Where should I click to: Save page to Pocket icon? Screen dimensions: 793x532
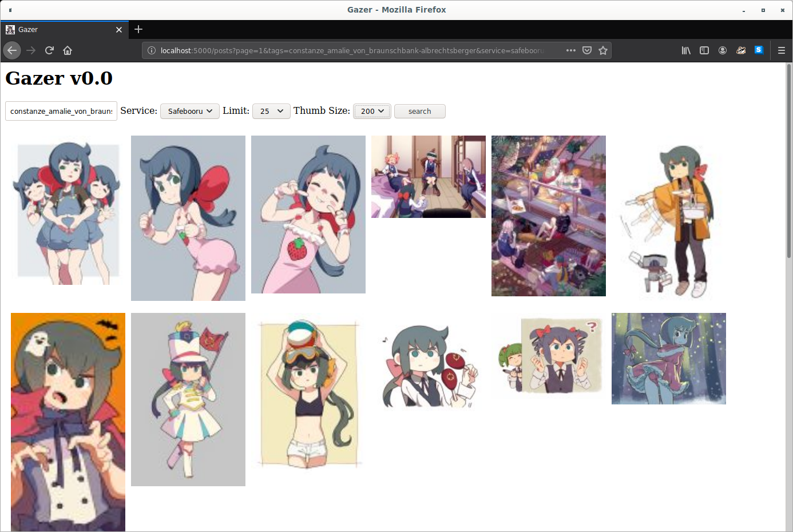[x=587, y=50]
